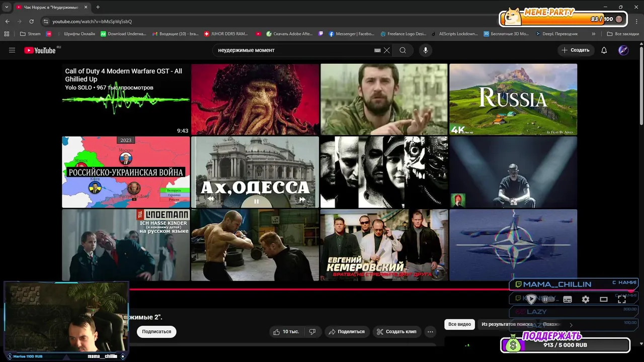Open Скачать Adobe Afte... bookmark
Screen dimensions: 644x362
tap(289, 34)
